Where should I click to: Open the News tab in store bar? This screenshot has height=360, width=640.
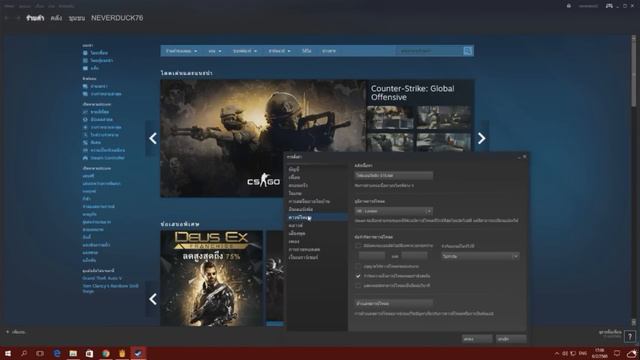point(329,51)
